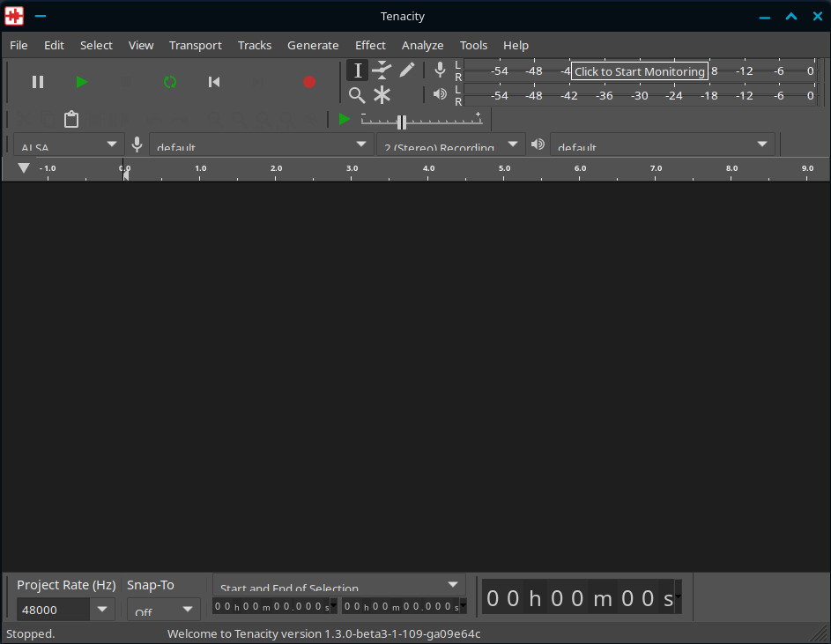Screen dimensions: 831x644
Task: Click the playback speed slider
Action: [x=402, y=122]
